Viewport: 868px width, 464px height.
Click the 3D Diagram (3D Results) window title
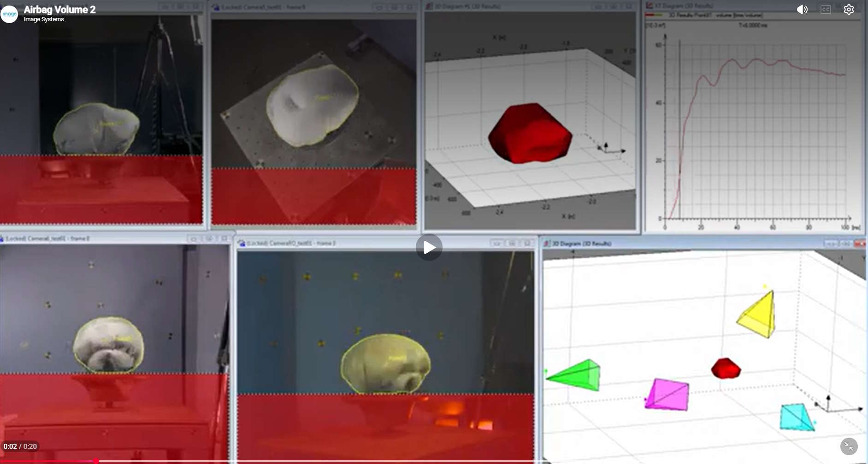click(582, 244)
